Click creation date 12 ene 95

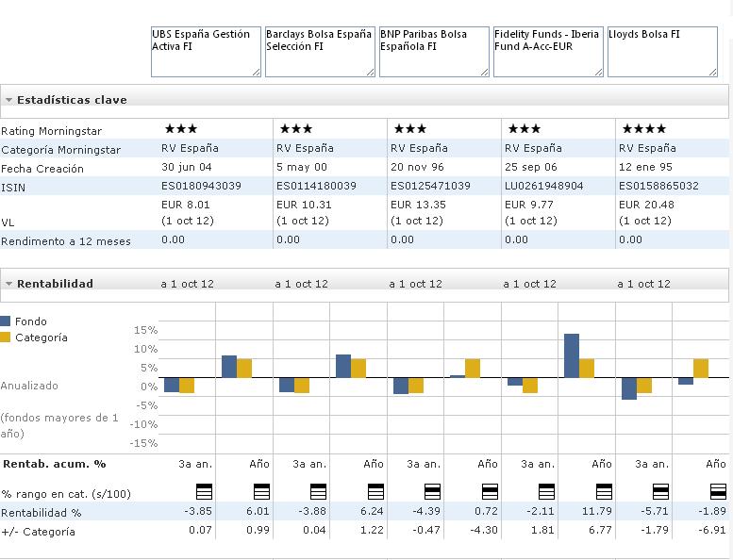(x=645, y=167)
